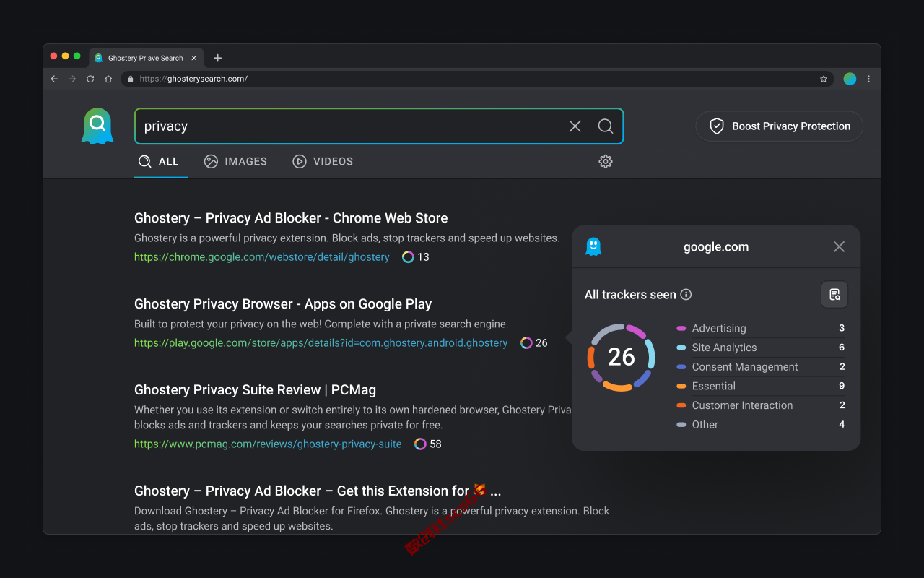
Task: Click All trackers seen heading
Action: [x=630, y=294]
